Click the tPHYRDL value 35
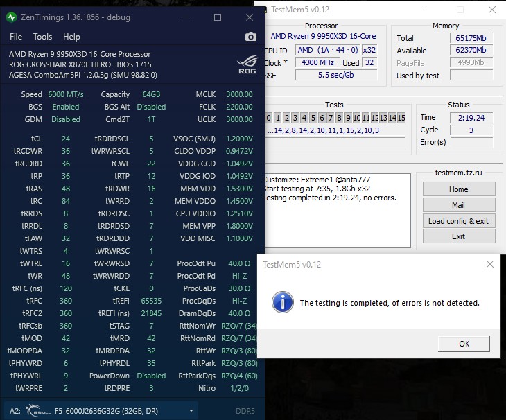The width and height of the screenshot is (506, 420). pyautogui.click(x=151, y=363)
